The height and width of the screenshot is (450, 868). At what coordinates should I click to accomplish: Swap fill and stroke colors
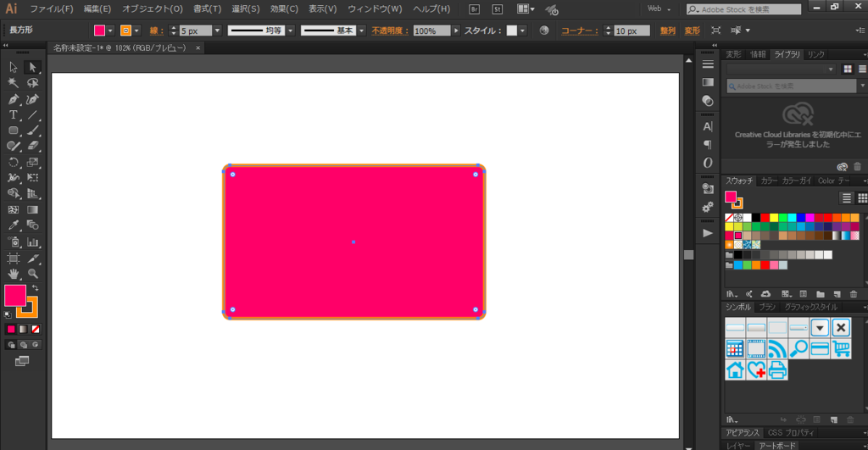(35, 288)
